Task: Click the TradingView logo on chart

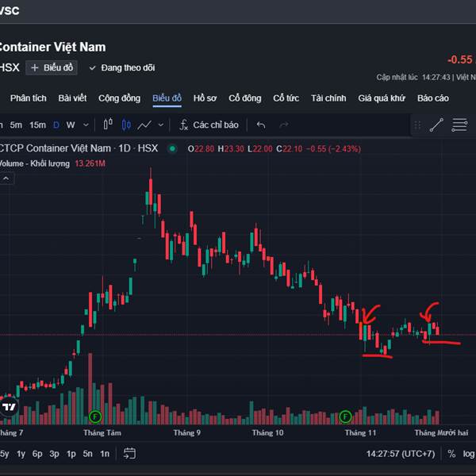Action: pyautogui.click(x=9, y=406)
